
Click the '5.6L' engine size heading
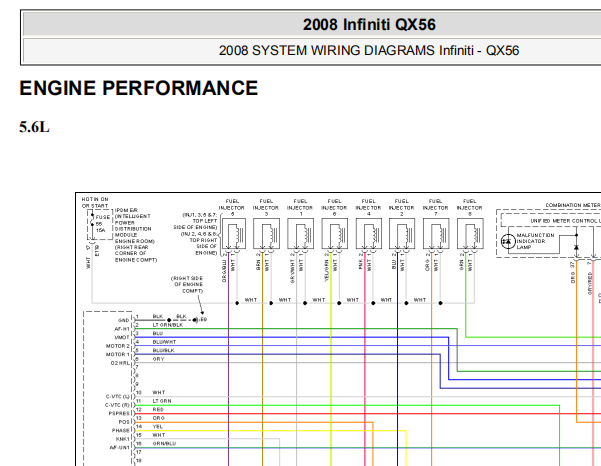point(34,127)
